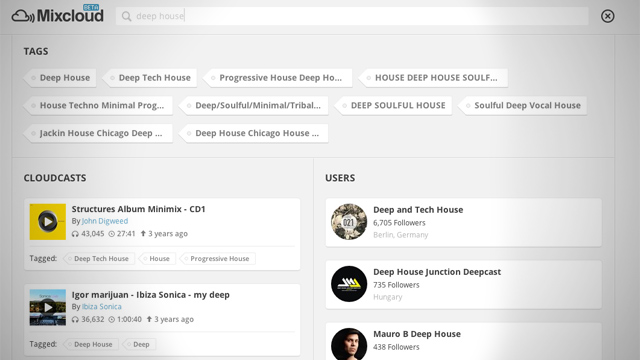This screenshot has width=640, height=360.
Task: Click the search magnifier icon
Action: [x=127, y=16]
